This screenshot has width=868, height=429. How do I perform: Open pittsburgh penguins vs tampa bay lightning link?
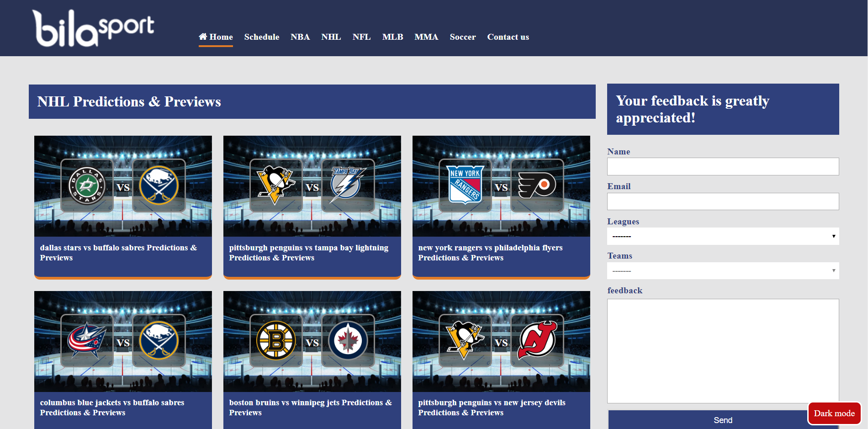(309, 253)
